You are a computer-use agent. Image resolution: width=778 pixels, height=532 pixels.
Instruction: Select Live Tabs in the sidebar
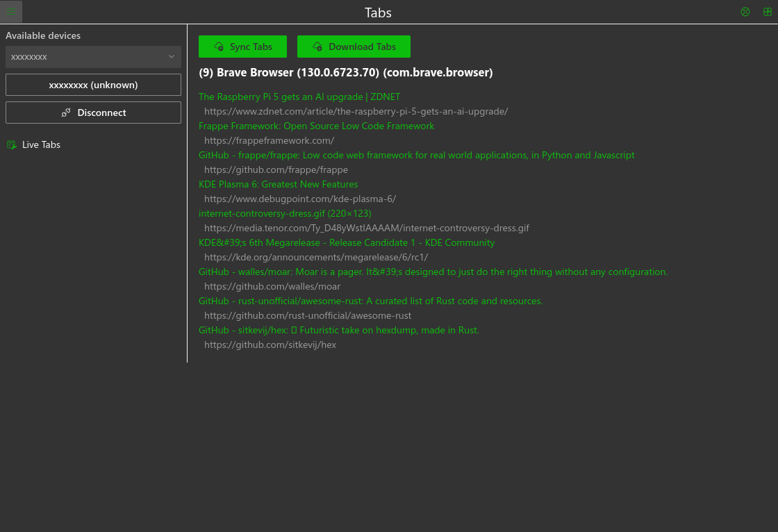[41, 144]
